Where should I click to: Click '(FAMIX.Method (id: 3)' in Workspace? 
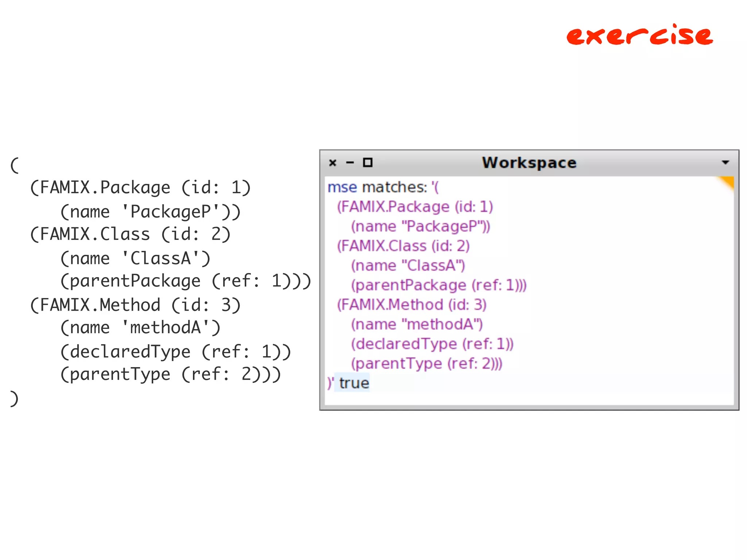(x=411, y=305)
